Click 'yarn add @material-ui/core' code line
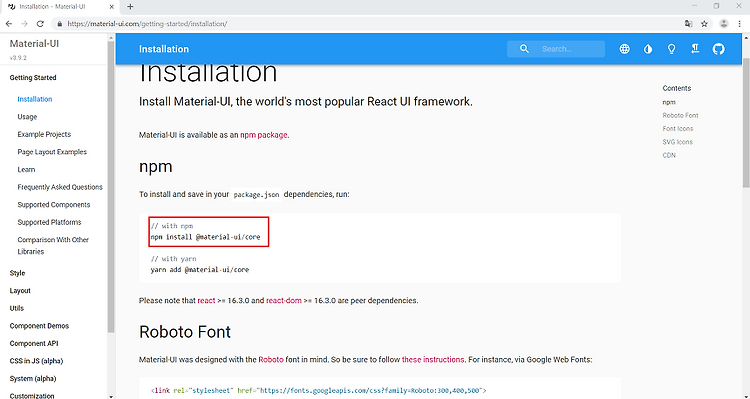This screenshot has width=750, height=399. coord(200,270)
